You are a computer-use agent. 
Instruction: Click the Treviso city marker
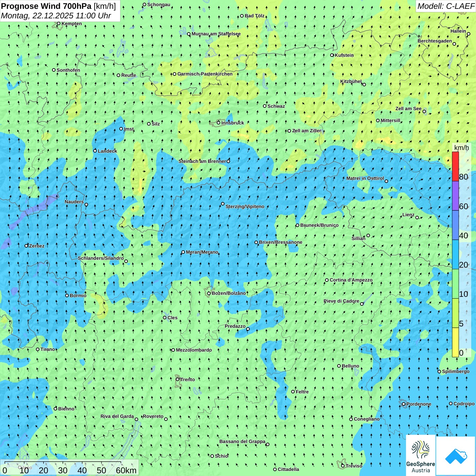coord(343,466)
